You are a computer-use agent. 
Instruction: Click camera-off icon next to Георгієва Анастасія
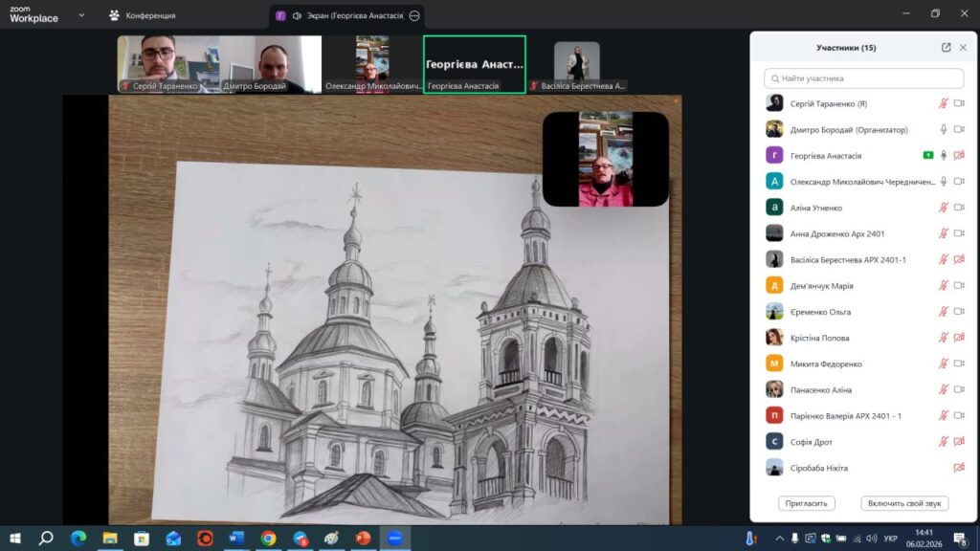[959, 155]
